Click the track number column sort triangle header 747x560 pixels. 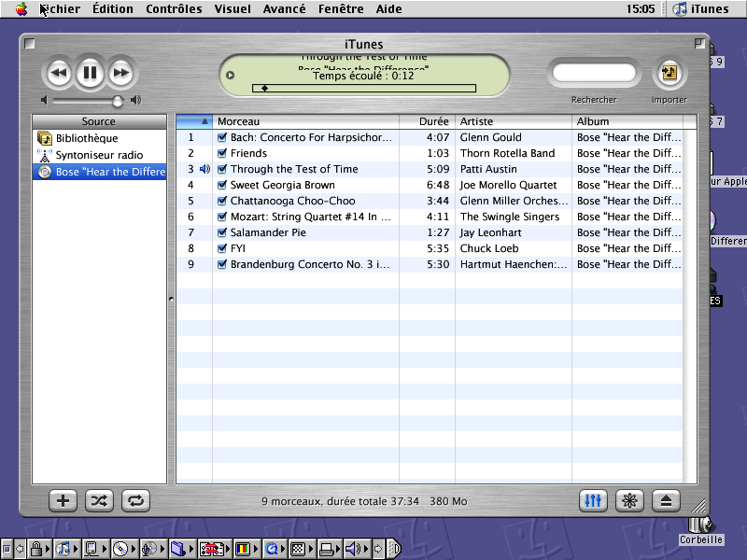(194, 121)
